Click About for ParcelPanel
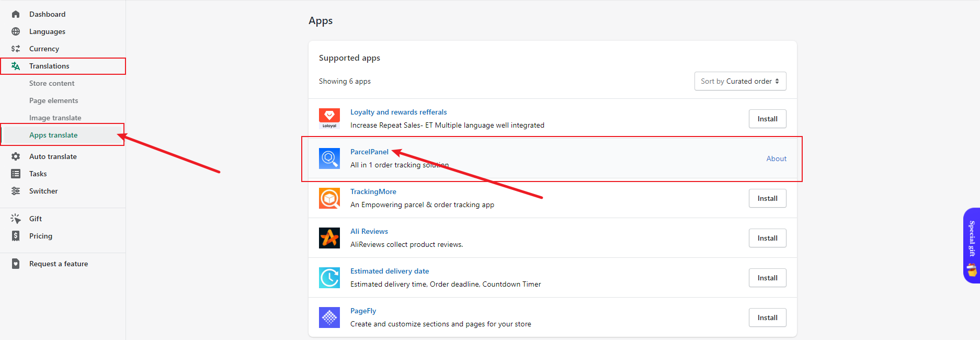This screenshot has width=980, height=340. click(x=776, y=158)
